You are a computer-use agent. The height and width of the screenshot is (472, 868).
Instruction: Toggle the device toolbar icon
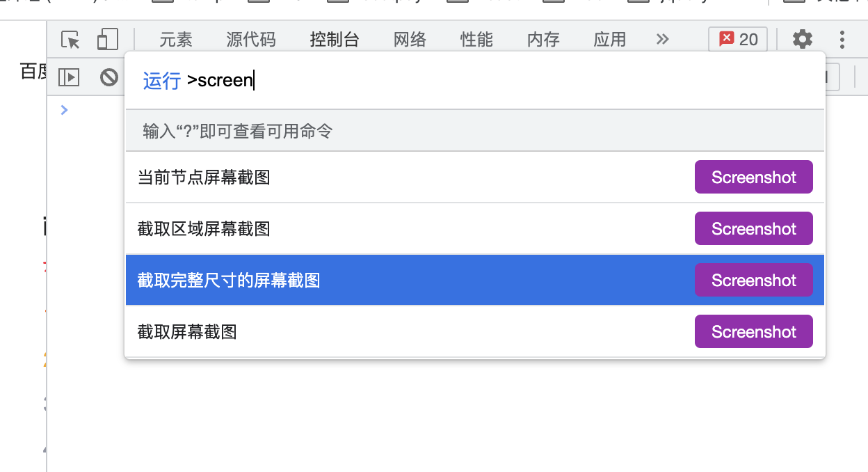tap(107, 40)
